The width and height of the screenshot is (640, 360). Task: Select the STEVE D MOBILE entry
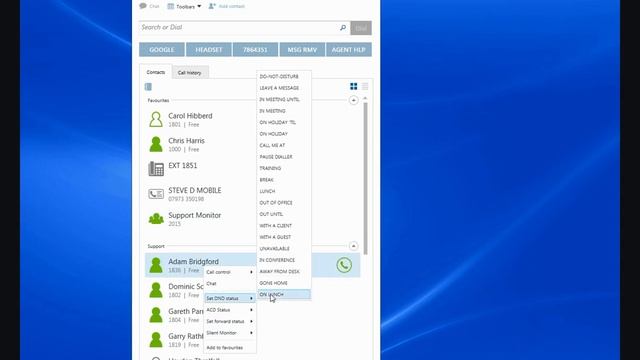click(x=195, y=191)
